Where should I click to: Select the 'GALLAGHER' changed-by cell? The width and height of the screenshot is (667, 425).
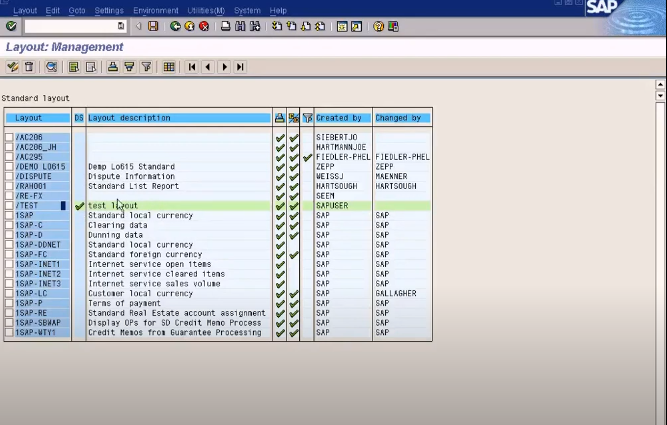pyautogui.click(x=402, y=294)
